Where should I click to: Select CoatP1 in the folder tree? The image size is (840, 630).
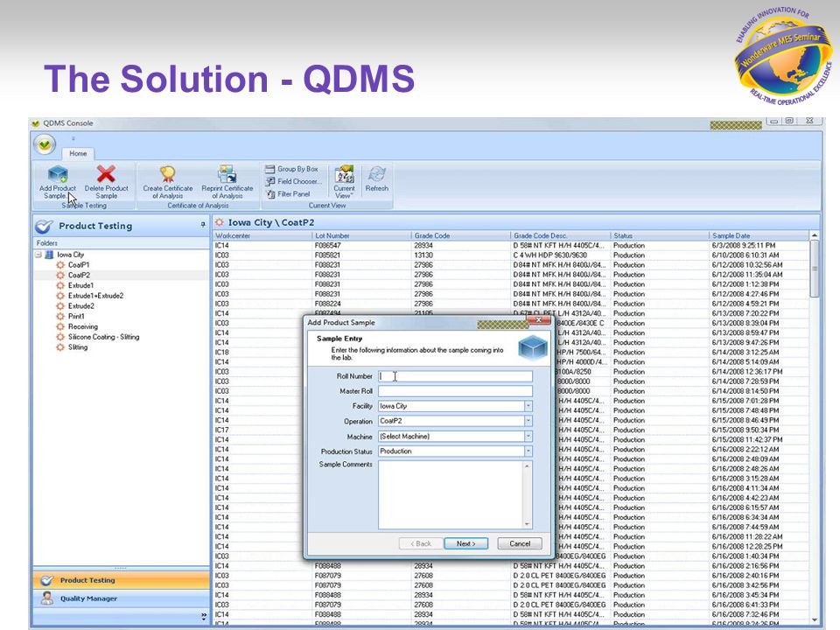point(79,264)
